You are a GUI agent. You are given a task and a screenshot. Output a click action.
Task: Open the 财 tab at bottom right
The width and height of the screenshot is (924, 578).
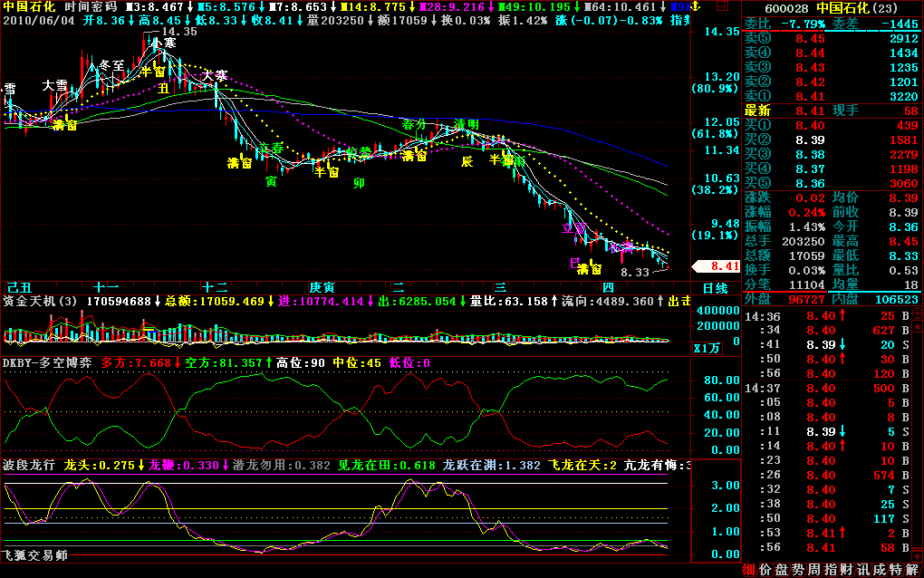pyautogui.click(x=847, y=569)
